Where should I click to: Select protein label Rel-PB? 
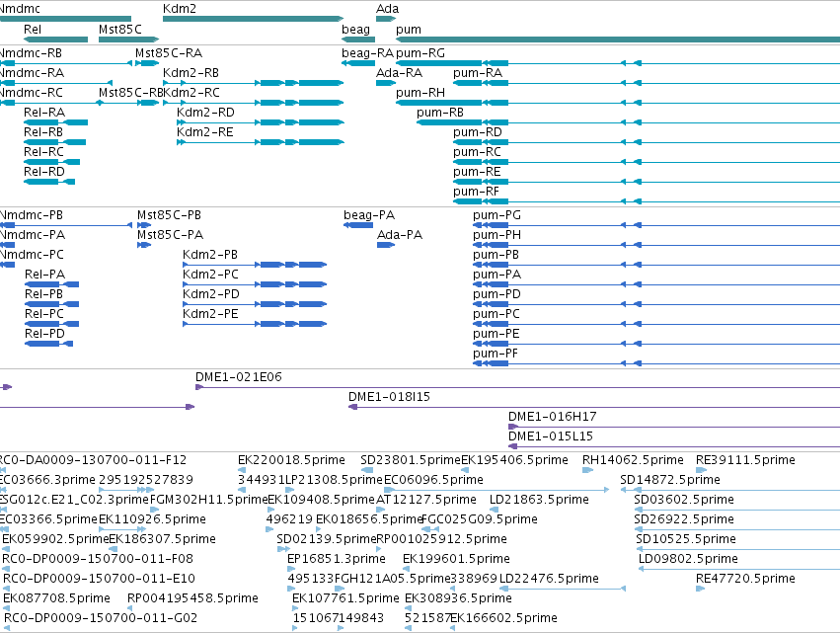pyautogui.click(x=44, y=294)
